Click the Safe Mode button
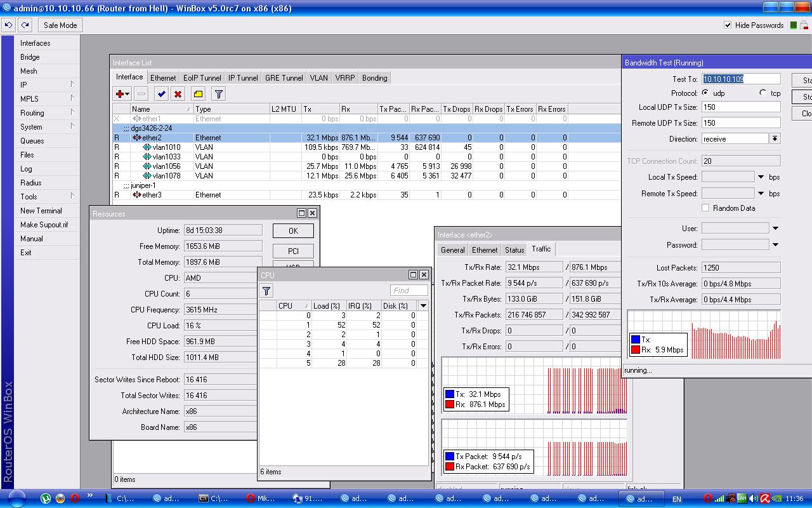The width and height of the screenshot is (812, 508). 60,25
